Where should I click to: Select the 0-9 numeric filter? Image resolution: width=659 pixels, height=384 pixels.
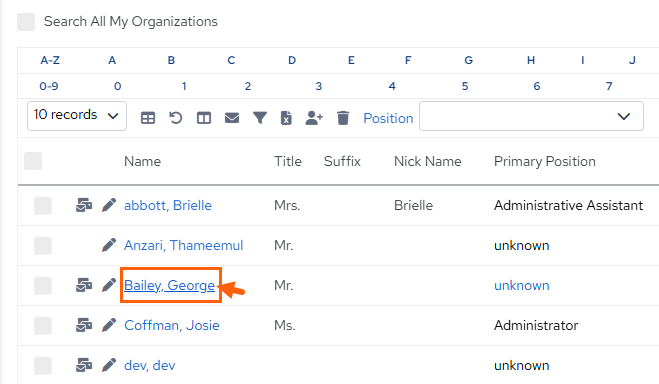[49, 86]
